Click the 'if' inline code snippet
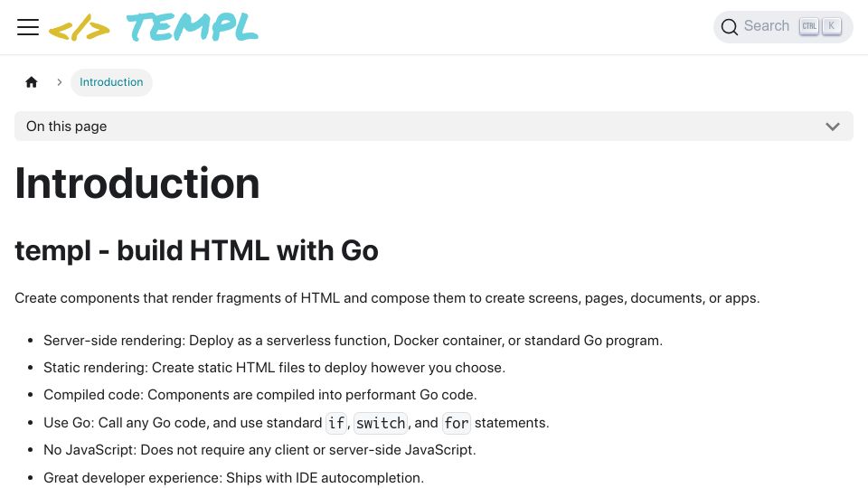 click(x=336, y=423)
